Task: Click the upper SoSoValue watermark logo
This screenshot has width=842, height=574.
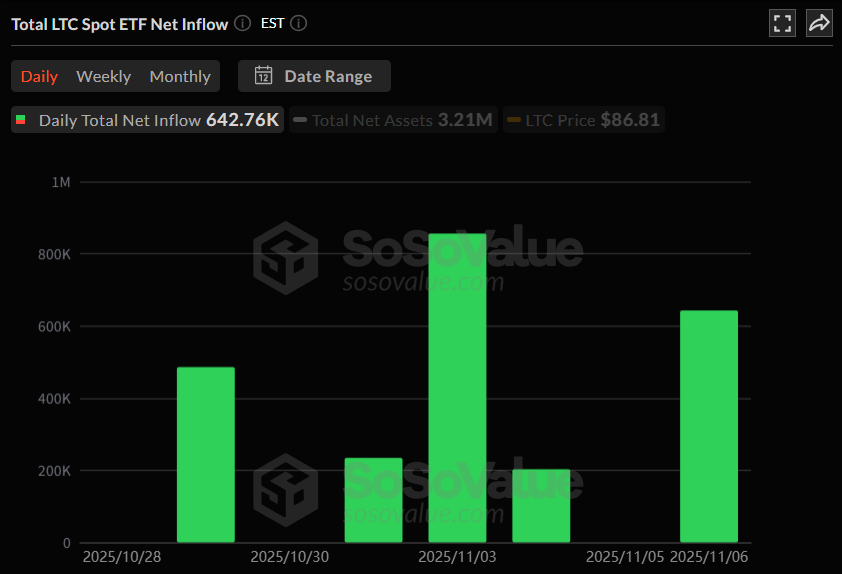Action: coord(285,257)
